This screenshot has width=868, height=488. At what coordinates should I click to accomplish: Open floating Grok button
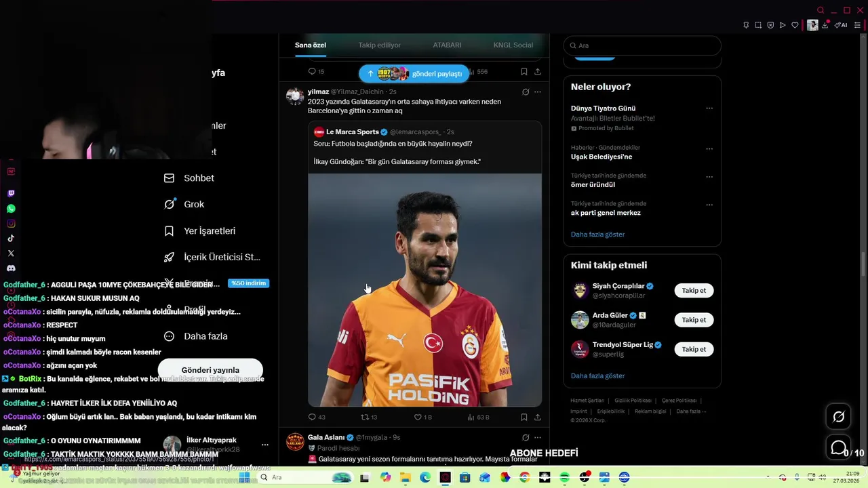coord(839,417)
